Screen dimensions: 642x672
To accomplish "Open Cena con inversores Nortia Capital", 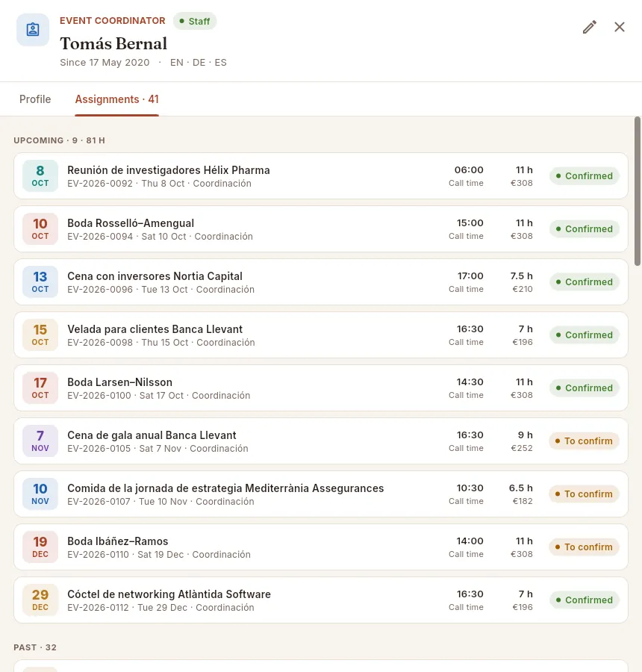I will click(321, 282).
